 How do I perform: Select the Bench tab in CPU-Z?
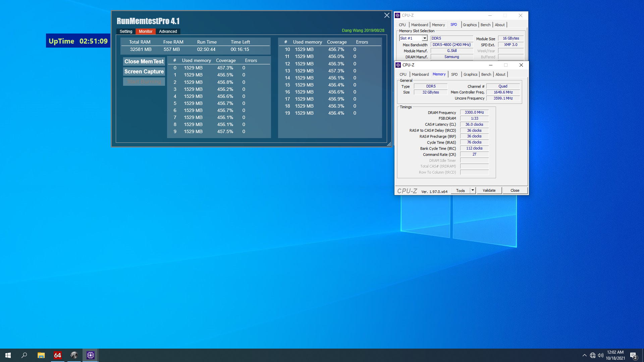[x=486, y=74]
